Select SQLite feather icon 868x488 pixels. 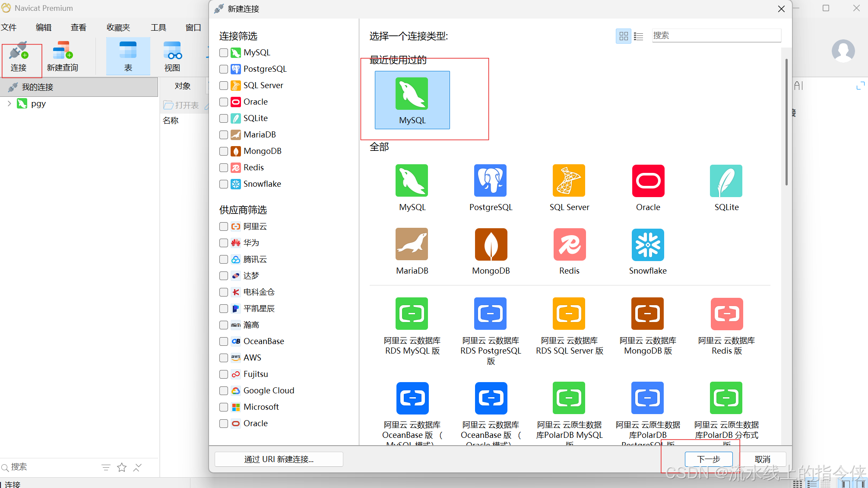click(x=726, y=181)
